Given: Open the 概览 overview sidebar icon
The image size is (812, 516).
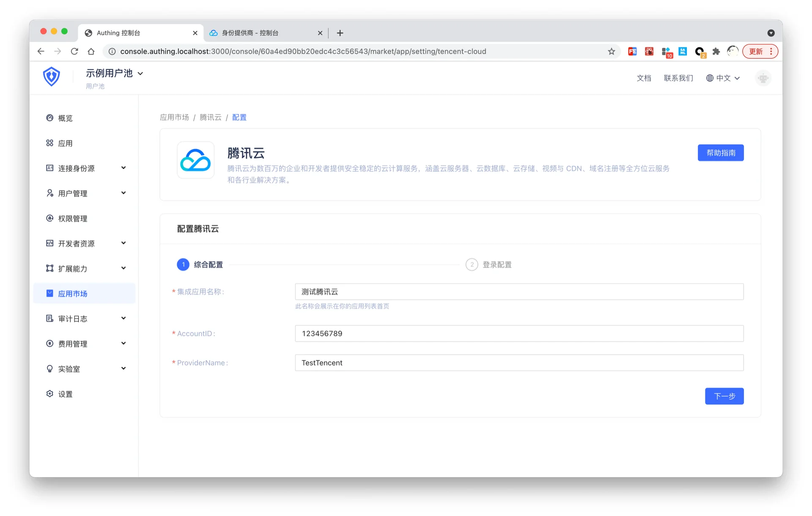Looking at the screenshot, I should tap(49, 118).
